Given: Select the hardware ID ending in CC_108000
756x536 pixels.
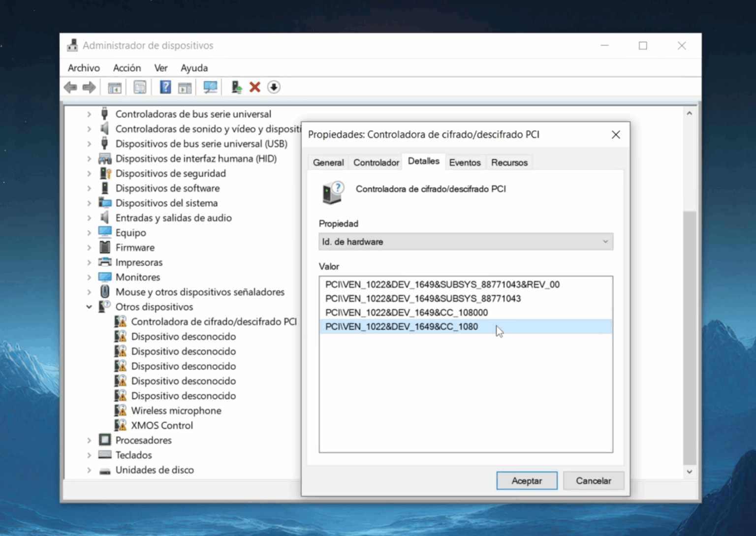Looking at the screenshot, I should pyautogui.click(x=407, y=313).
